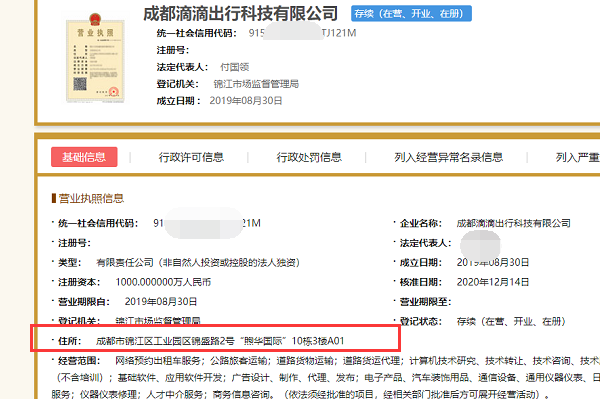Select the header legal representative name 付国领
This screenshot has height=399, width=600.
(235, 67)
